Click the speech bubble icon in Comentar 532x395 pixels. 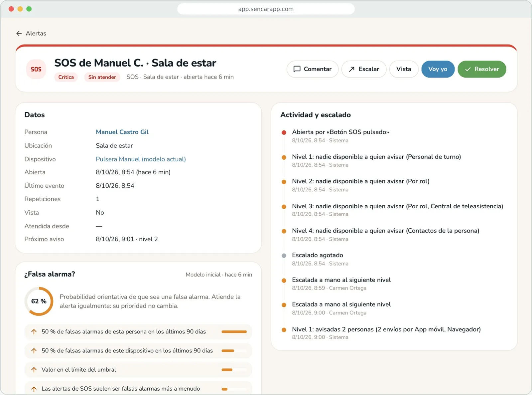297,69
